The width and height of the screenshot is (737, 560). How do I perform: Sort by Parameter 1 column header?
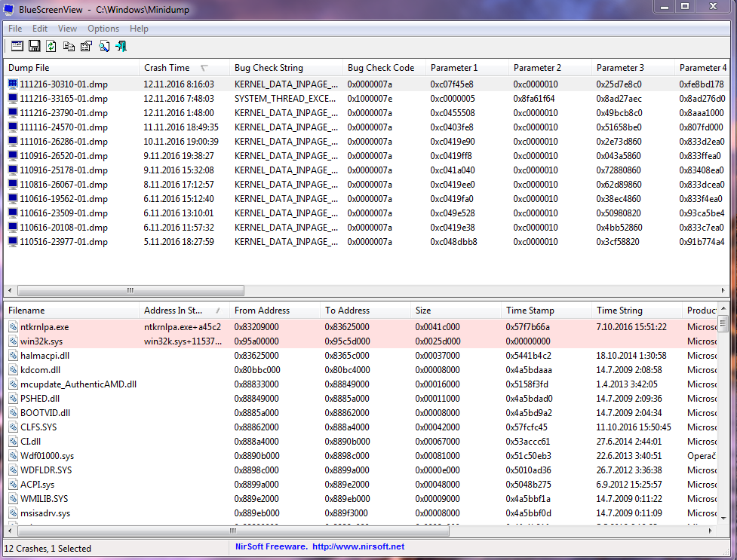467,68
